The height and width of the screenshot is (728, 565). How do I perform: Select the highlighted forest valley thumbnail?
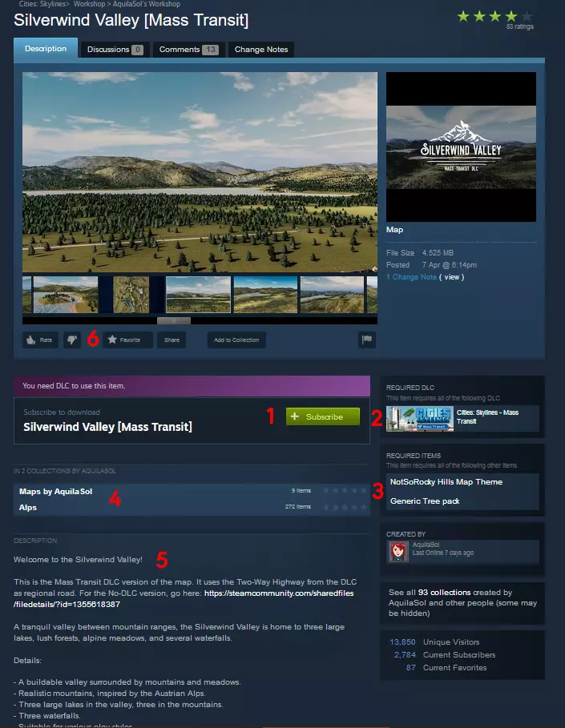[x=199, y=295]
